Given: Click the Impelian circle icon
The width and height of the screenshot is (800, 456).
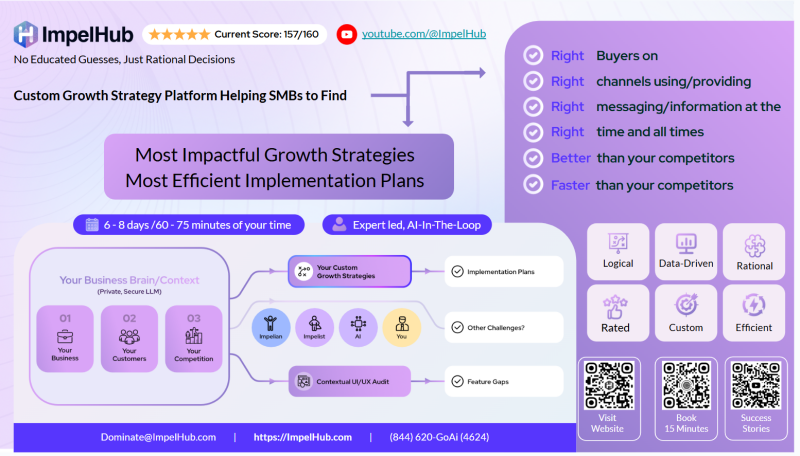Looking at the screenshot, I should 271,327.
